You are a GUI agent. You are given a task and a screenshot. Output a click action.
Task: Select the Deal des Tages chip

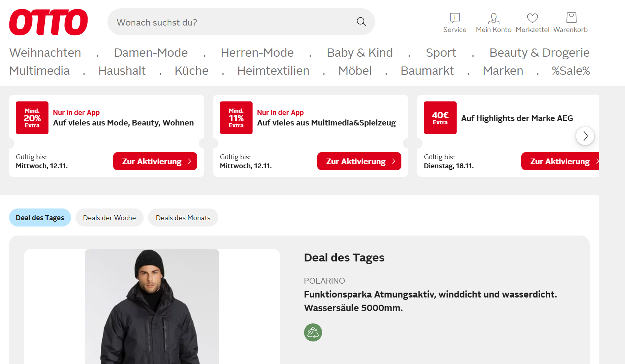click(40, 218)
